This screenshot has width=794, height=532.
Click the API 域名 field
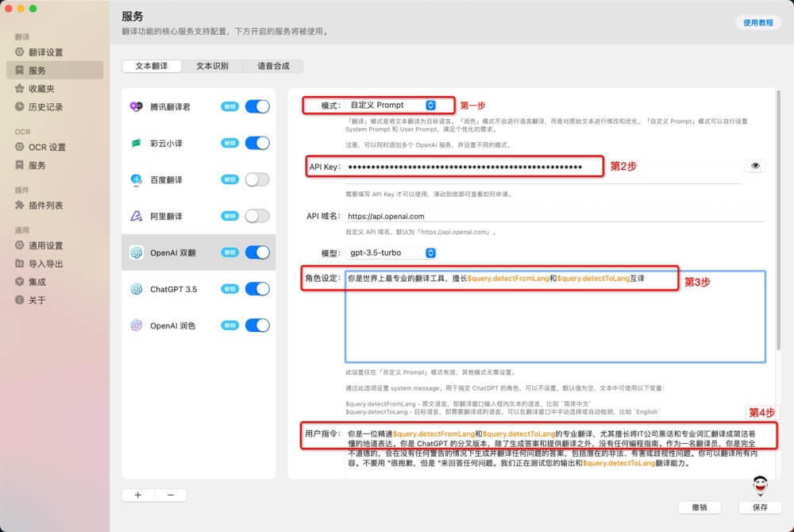pos(555,216)
